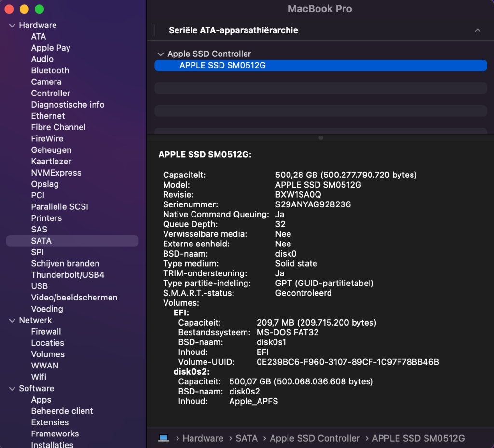
Task: Click the MS-DOS FAT32 file system value
Action: pyautogui.click(x=288, y=332)
